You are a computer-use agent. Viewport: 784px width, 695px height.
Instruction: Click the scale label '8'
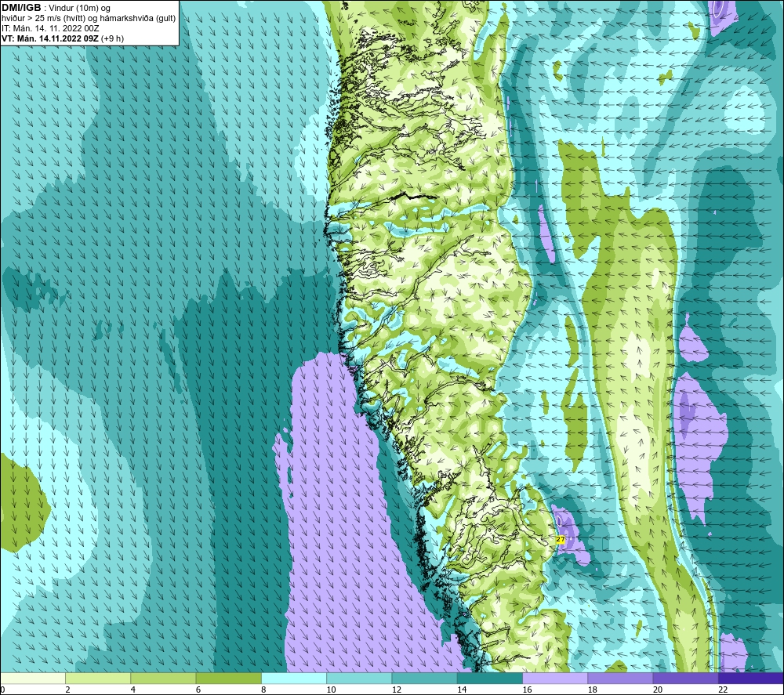coord(263,690)
